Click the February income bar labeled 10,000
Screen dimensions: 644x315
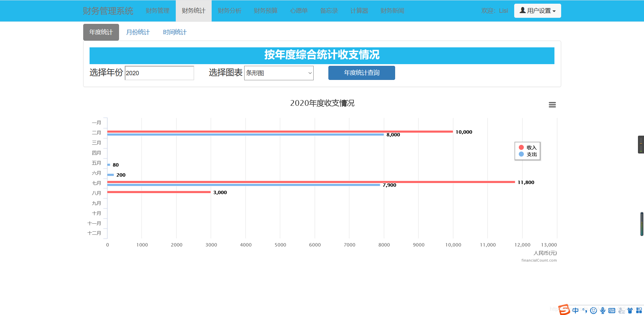(280, 132)
